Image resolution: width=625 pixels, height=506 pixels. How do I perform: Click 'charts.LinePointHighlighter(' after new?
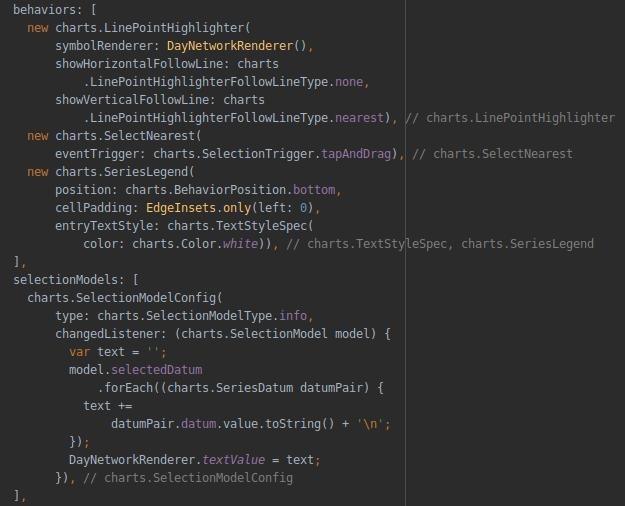(x=153, y=28)
